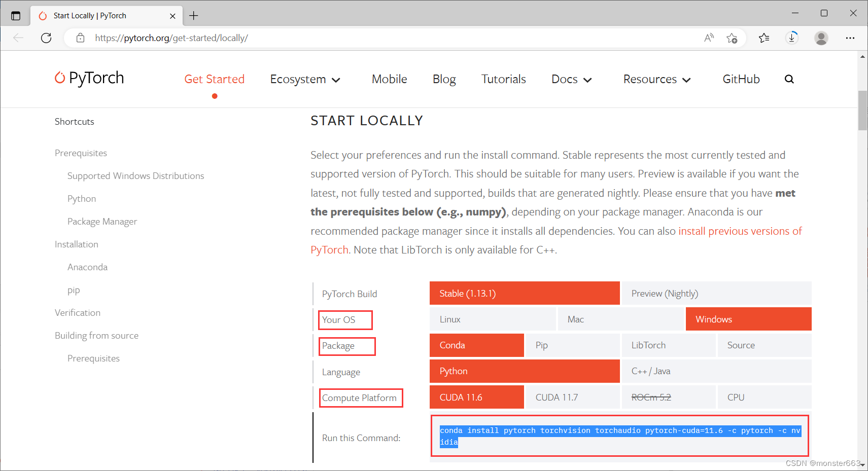Expand the Ecosystem dropdown

point(305,80)
